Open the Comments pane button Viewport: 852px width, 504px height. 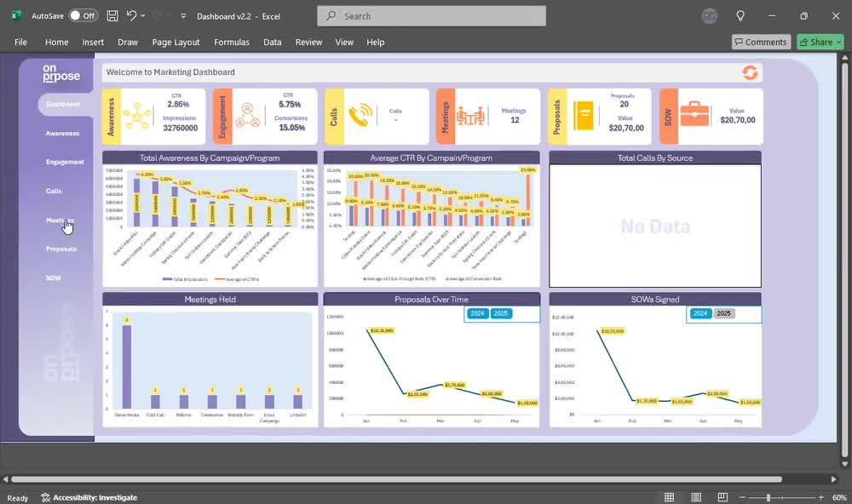761,42
